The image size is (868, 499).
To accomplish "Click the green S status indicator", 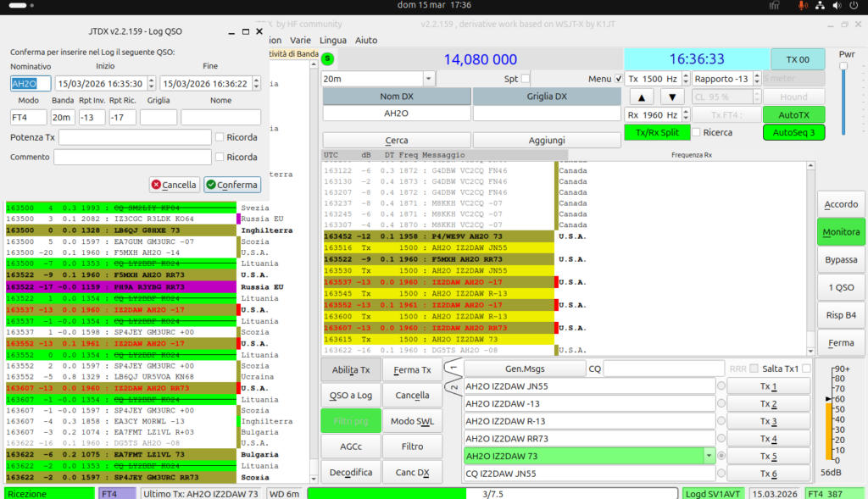I will (x=328, y=58).
